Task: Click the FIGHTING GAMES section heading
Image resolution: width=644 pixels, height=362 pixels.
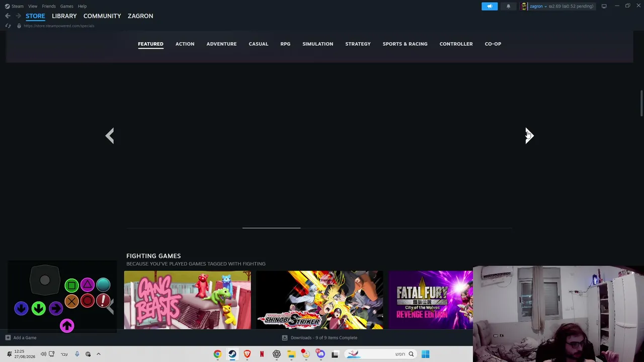Action: (x=153, y=256)
